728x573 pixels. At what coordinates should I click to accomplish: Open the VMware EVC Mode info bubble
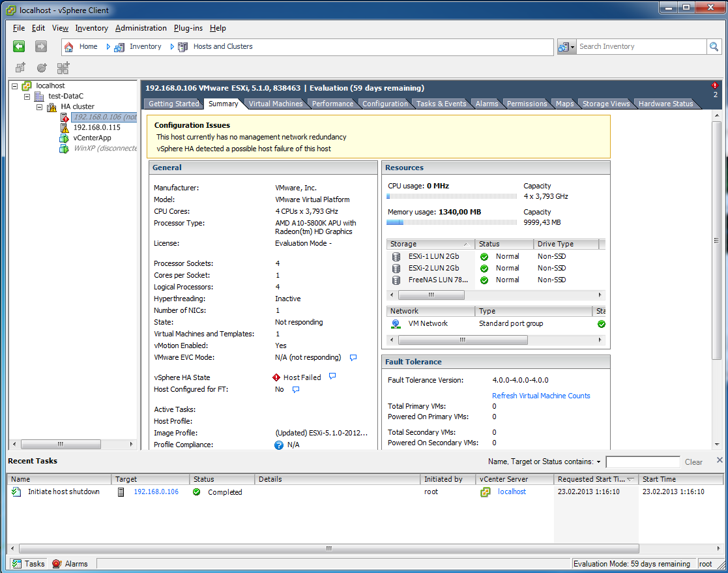point(353,357)
